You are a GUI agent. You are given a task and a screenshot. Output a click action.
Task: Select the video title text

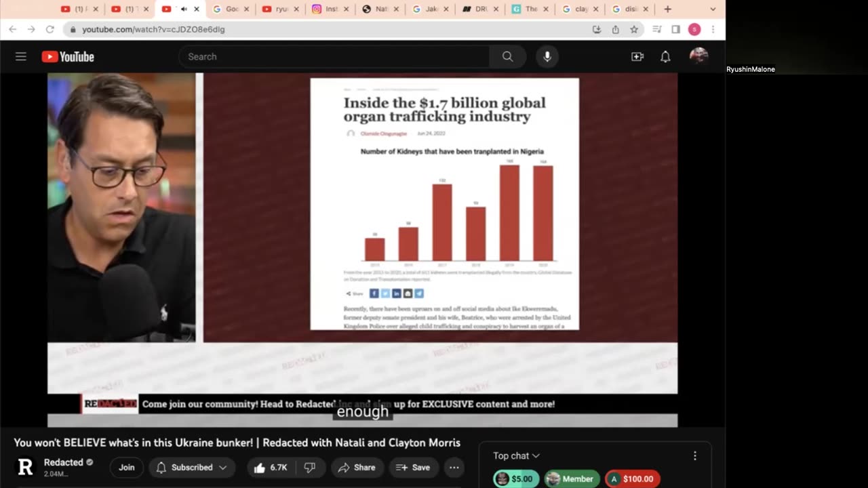tap(237, 443)
